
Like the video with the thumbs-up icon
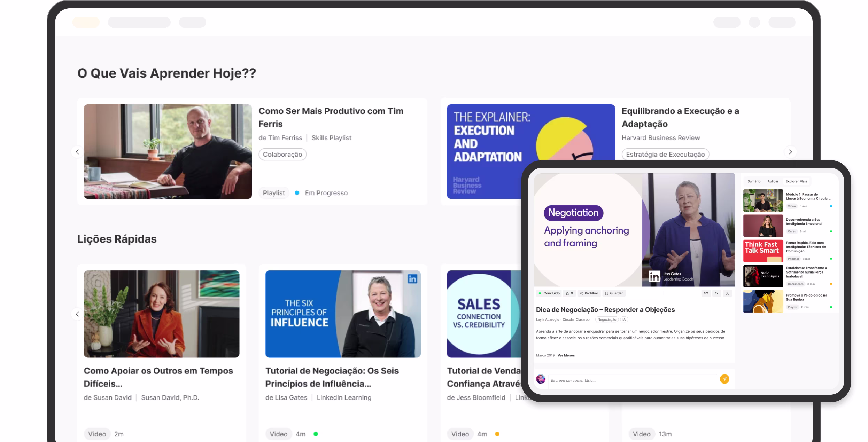[x=569, y=293]
